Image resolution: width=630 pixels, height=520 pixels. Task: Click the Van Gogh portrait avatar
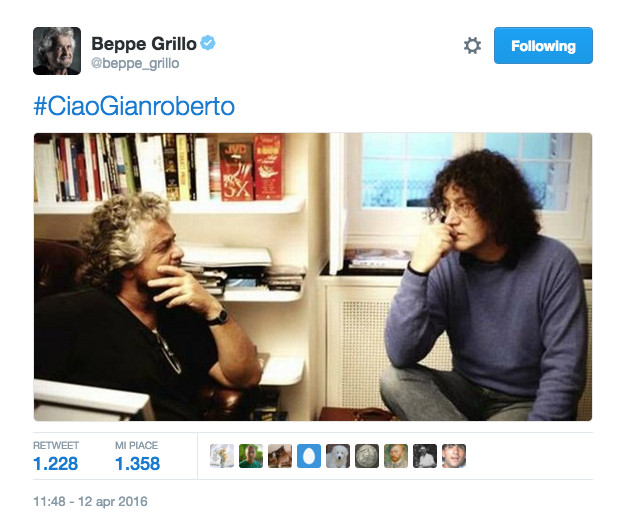(396, 456)
